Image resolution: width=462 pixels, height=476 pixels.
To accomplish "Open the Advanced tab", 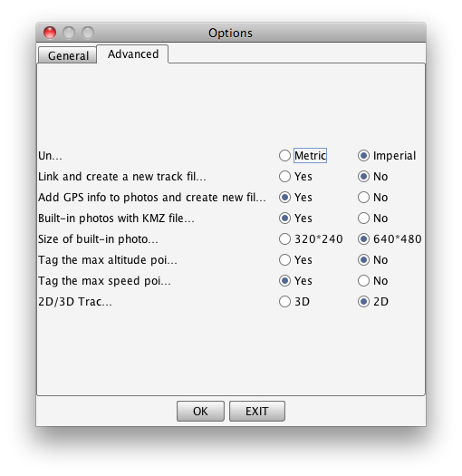I will [x=133, y=54].
